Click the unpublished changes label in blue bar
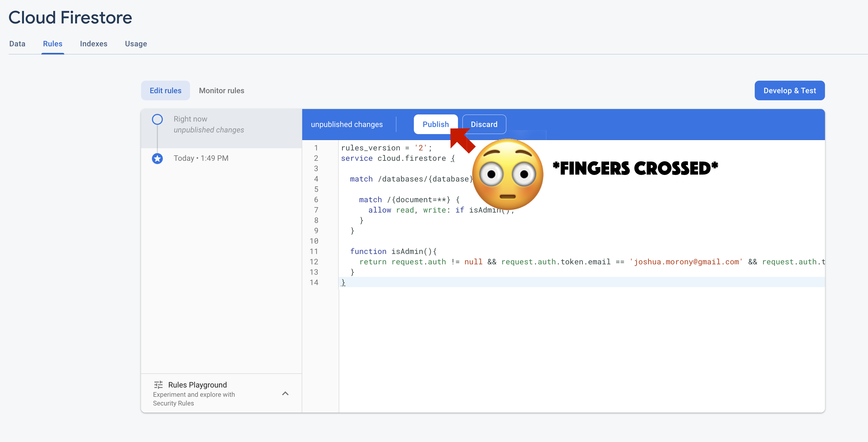This screenshot has height=442, width=868. click(347, 125)
